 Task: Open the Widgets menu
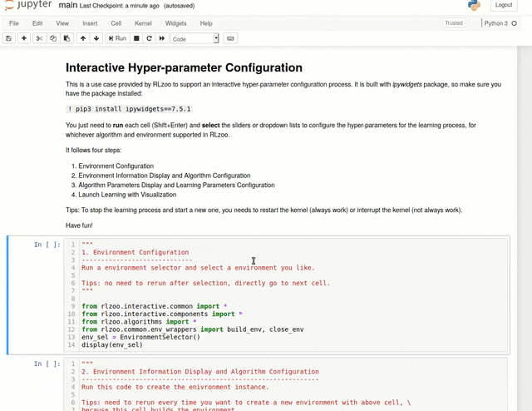point(175,23)
